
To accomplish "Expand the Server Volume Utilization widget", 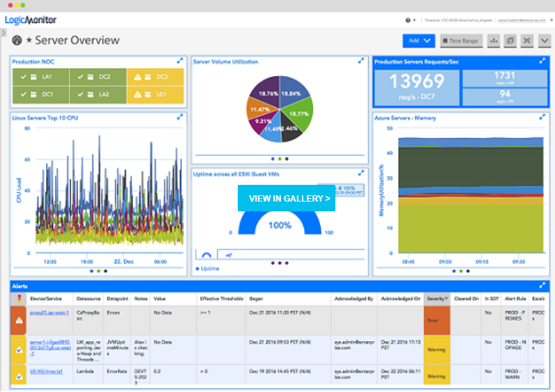I will tap(361, 61).
